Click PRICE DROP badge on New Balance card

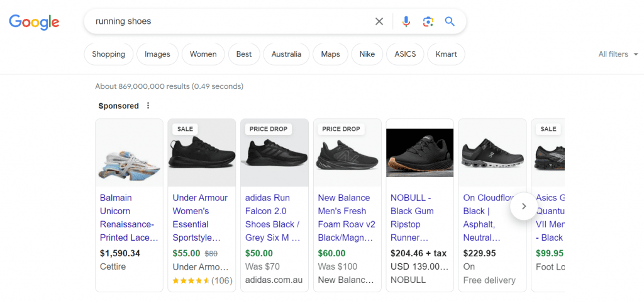click(x=341, y=129)
